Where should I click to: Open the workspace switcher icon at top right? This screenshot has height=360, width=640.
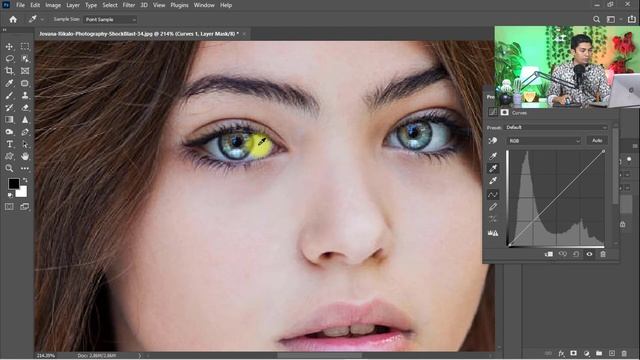tap(611, 19)
